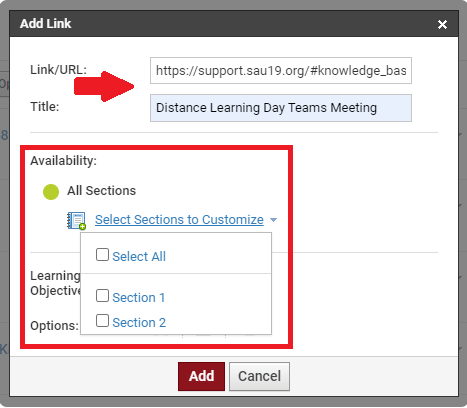This screenshot has height=408, width=467.
Task: Click the green All Sections status circle
Action: click(51, 192)
